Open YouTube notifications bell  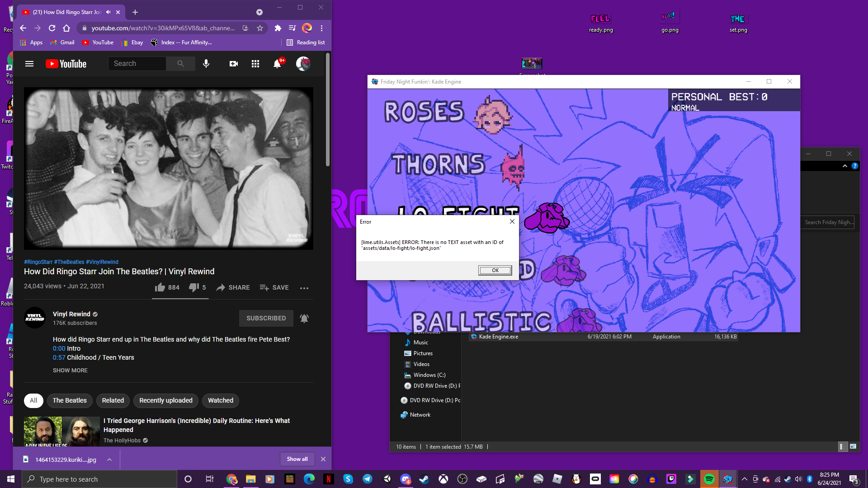tap(277, 64)
